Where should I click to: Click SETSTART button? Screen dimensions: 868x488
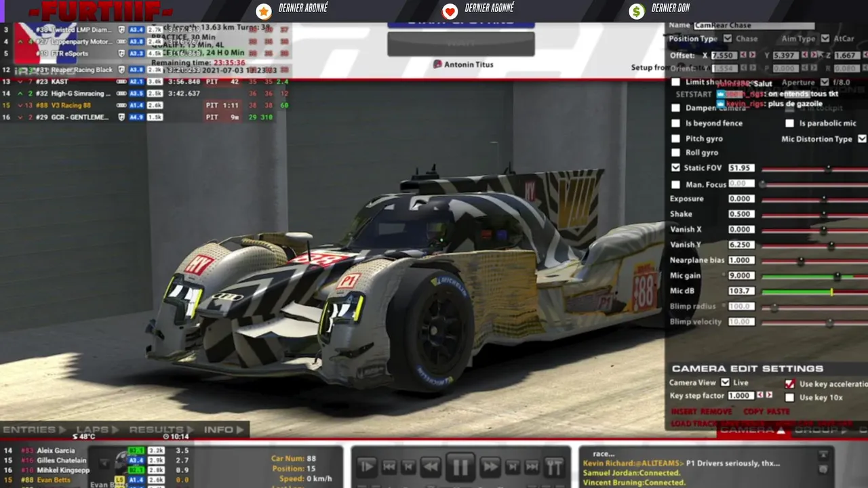click(x=694, y=94)
